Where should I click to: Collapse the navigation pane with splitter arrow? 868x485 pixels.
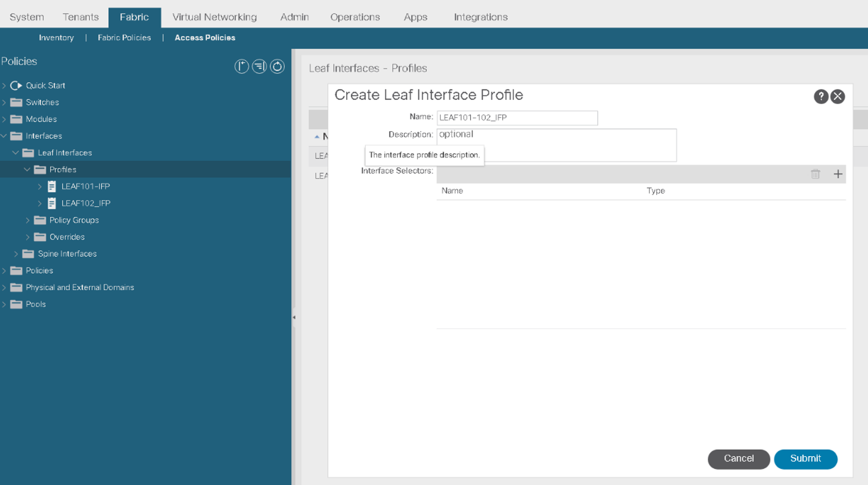(x=294, y=317)
